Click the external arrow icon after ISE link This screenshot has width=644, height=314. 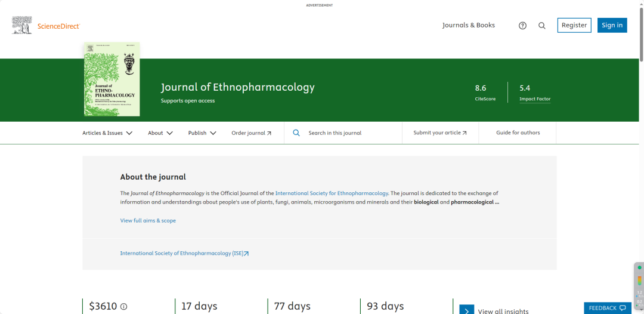[x=246, y=254]
